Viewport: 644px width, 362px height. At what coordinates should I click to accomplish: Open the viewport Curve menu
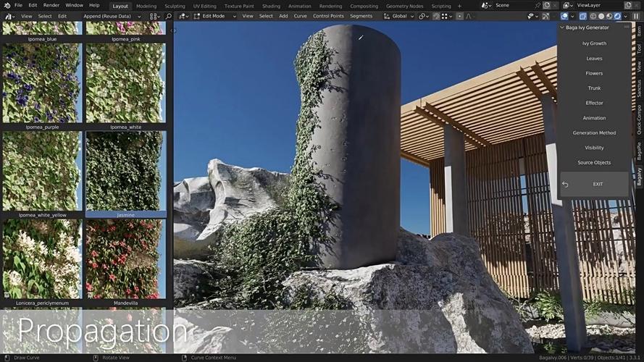[x=300, y=17]
